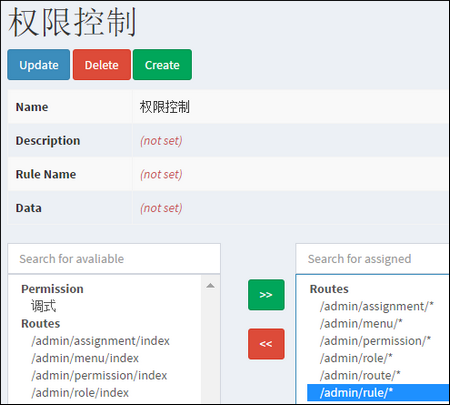Select /admin/permission/* in assigned routes

point(375,341)
